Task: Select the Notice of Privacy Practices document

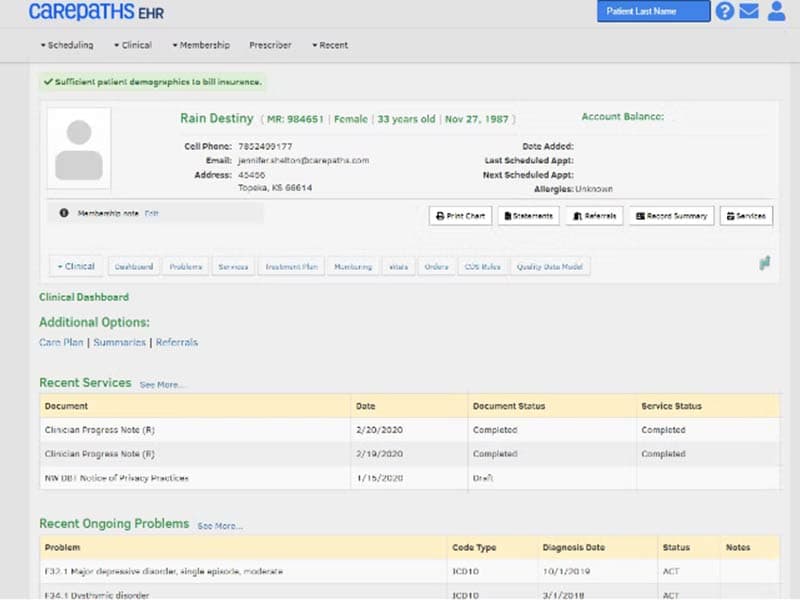Action: click(117, 478)
